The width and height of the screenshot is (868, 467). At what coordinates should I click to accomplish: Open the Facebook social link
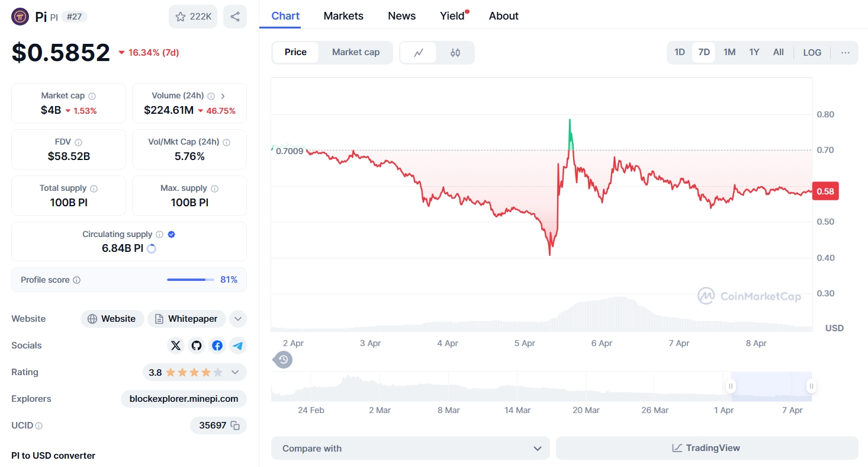point(217,346)
